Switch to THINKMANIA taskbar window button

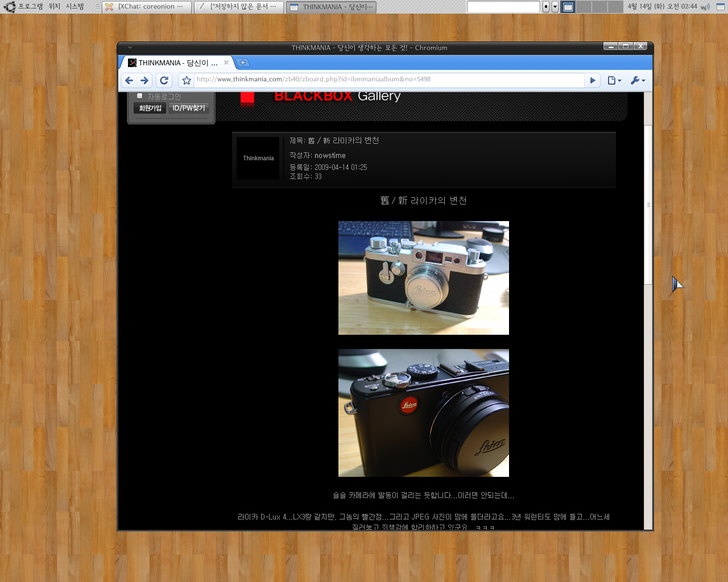(x=331, y=7)
